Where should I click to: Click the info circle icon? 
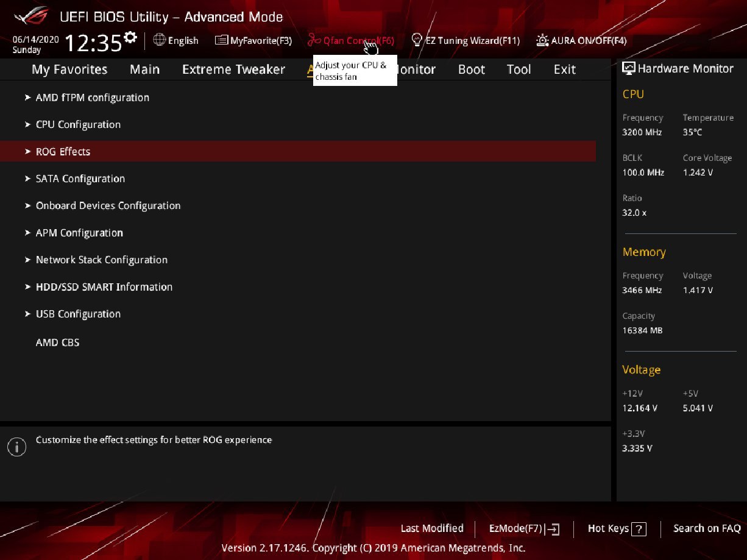pos(16,447)
